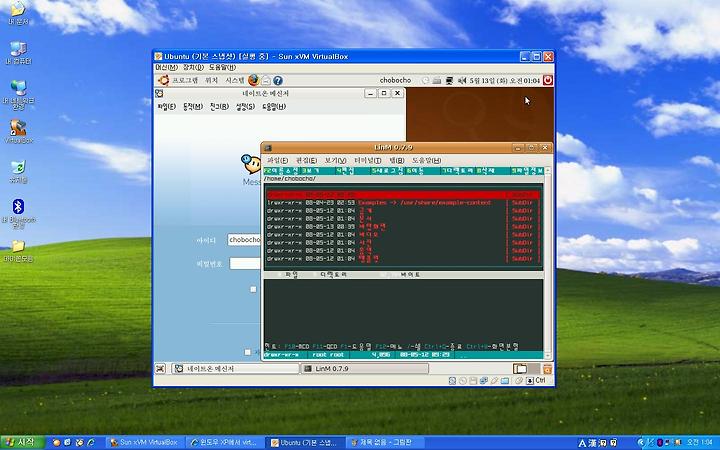Screen dimensions: 720x450
Task: Open the Ubuntu logo applications menu icon
Action: point(163,80)
